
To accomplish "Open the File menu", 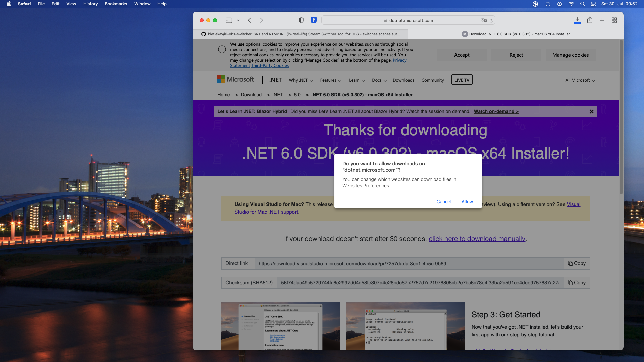I will [x=41, y=4].
